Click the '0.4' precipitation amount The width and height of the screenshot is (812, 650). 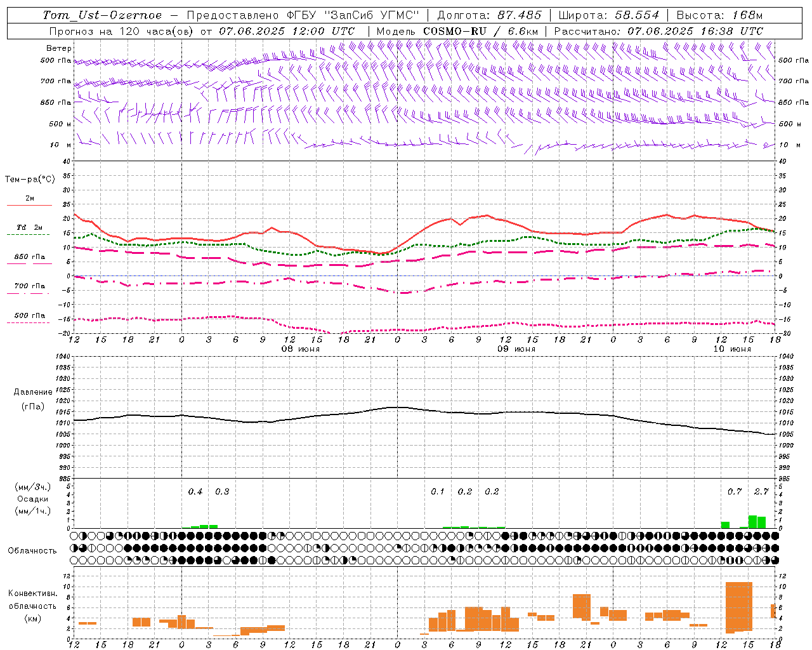[x=195, y=491]
